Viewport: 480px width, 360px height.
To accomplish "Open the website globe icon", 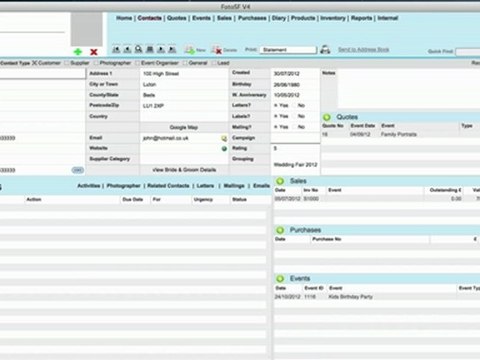I will pos(224,149).
